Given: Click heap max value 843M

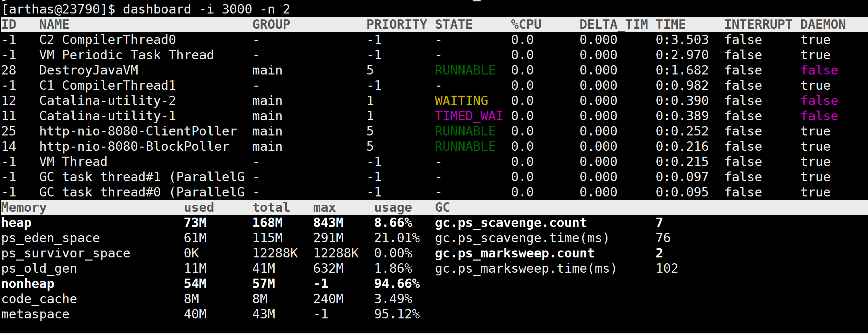Looking at the screenshot, I should click(328, 222).
